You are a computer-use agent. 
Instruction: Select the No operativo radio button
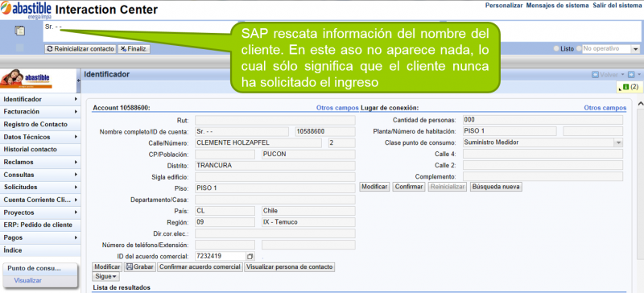(579, 48)
